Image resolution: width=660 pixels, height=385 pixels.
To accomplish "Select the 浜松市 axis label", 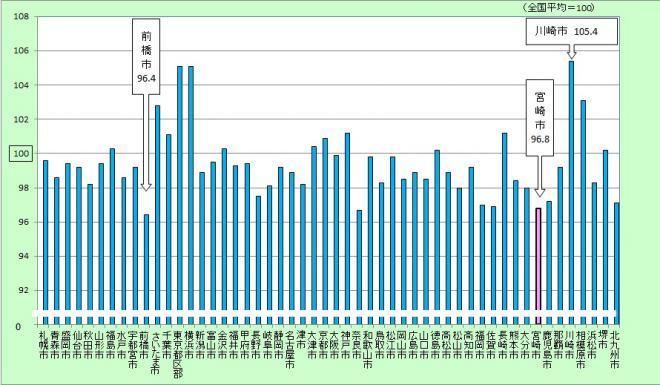I will tap(592, 345).
